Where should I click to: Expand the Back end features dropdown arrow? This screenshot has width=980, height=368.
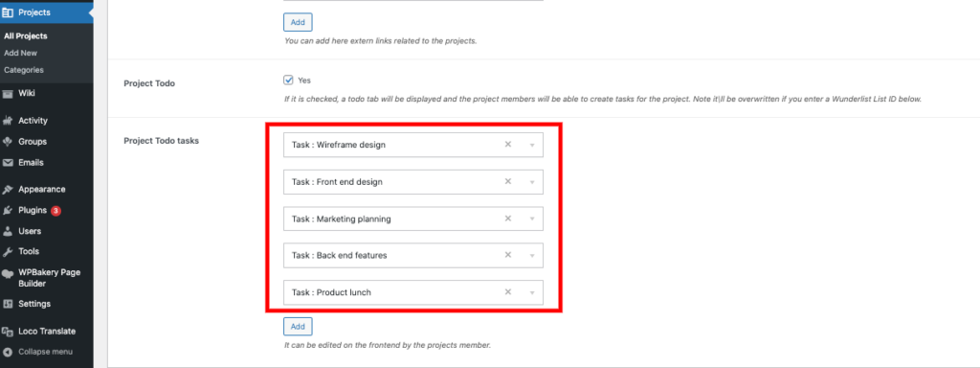(x=532, y=256)
